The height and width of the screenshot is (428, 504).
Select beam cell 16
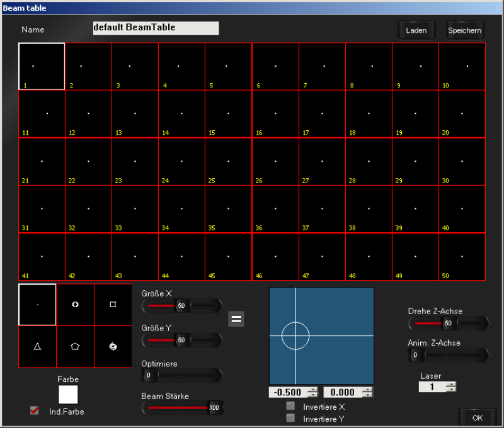[x=275, y=114]
